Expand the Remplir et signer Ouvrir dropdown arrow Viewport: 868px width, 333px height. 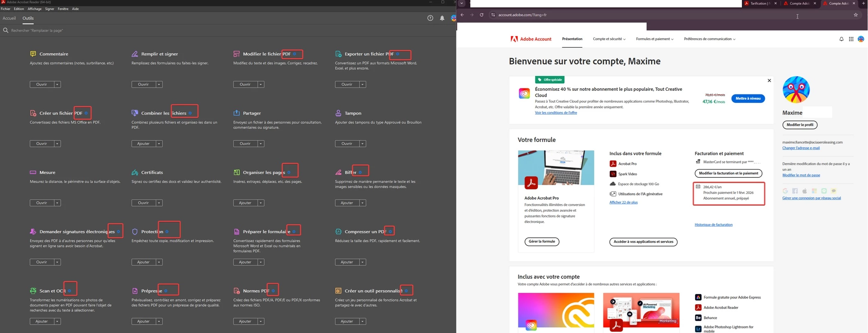click(159, 85)
